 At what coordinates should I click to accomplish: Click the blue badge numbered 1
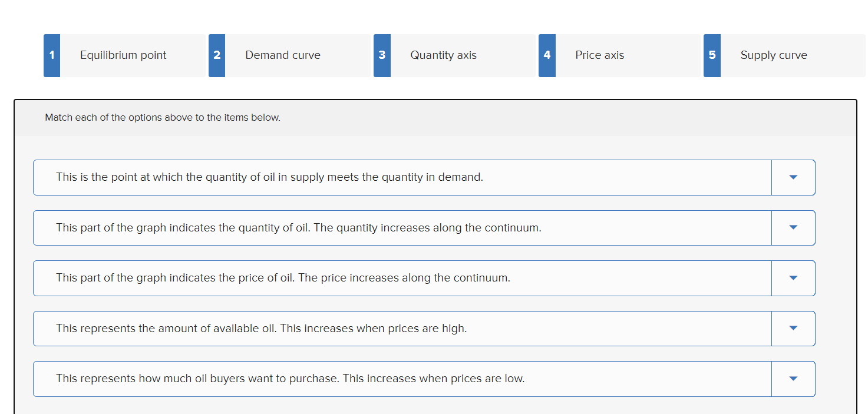pyautogui.click(x=51, y=55)
